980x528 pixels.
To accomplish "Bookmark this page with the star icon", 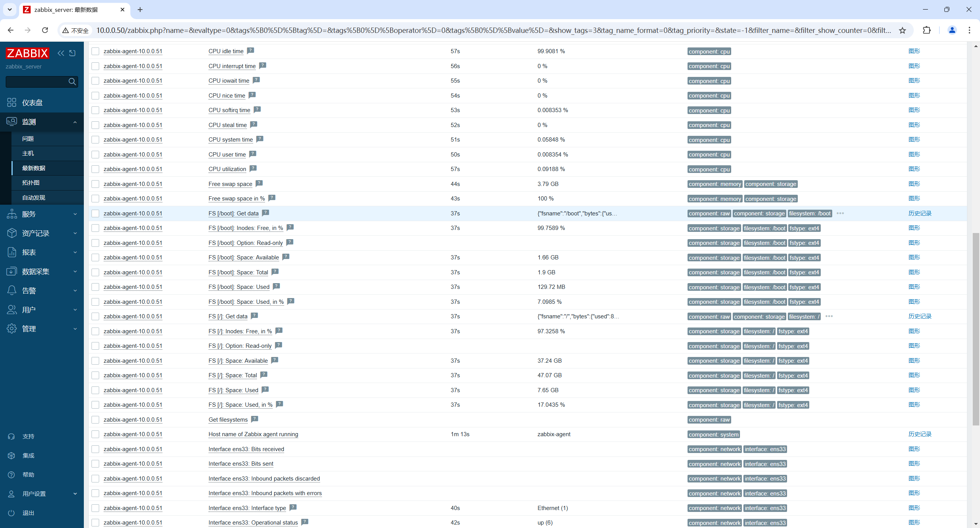I will pyautogui.click(x=902, y=30).
